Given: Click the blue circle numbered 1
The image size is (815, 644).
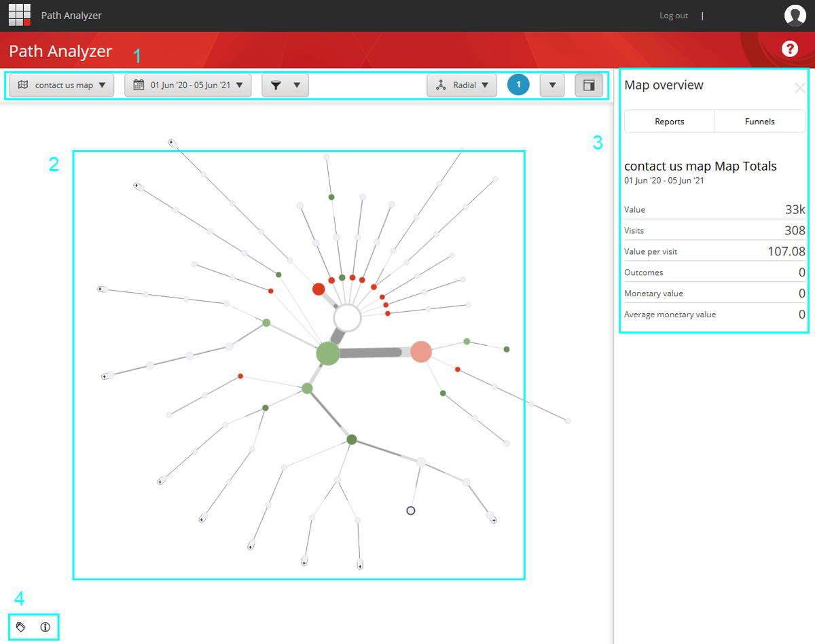Looking at the screenshot, I should coord(518,85).
